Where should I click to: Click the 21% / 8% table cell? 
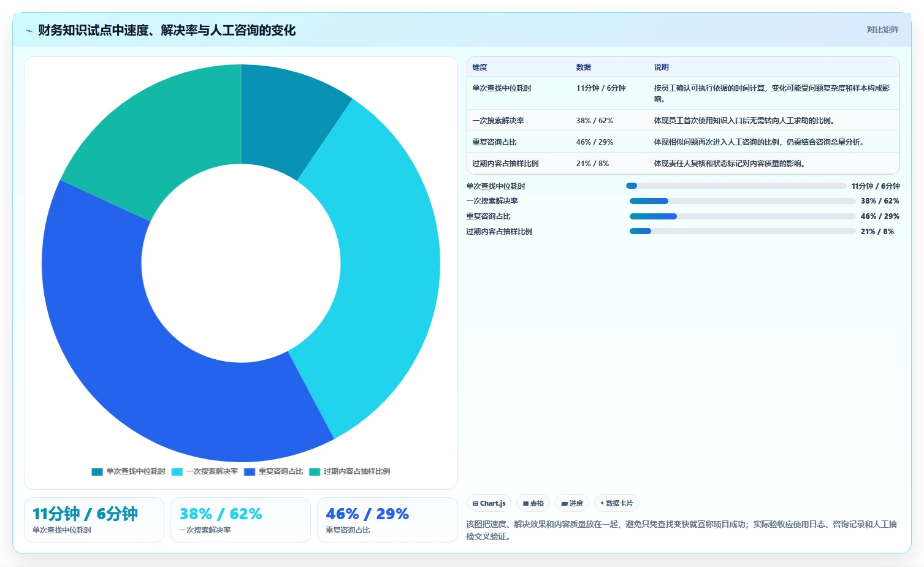pyautogui.click(x=592, y=164)
